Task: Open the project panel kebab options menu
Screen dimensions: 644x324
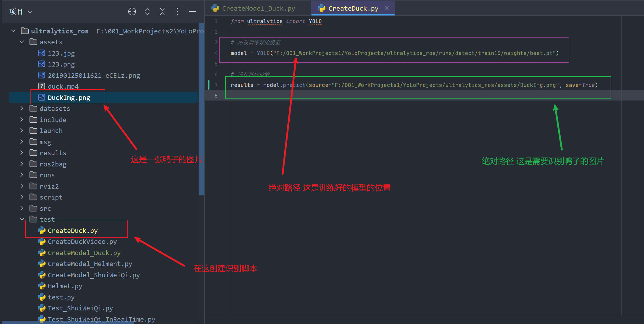Action: (177, 12)
